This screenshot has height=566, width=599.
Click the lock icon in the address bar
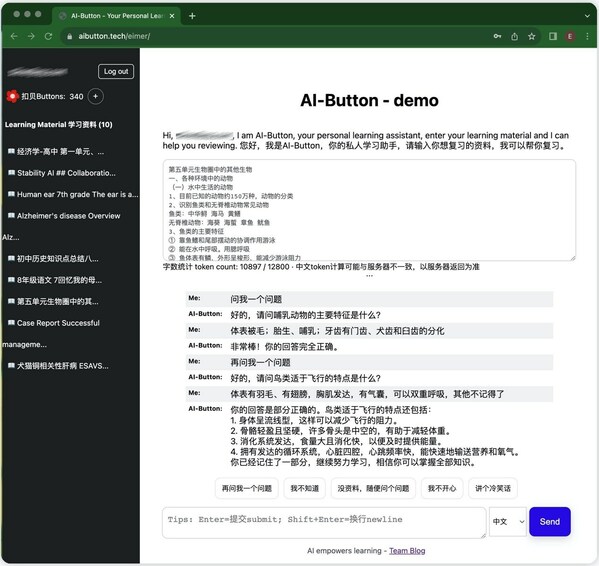[x=70, y=36]
